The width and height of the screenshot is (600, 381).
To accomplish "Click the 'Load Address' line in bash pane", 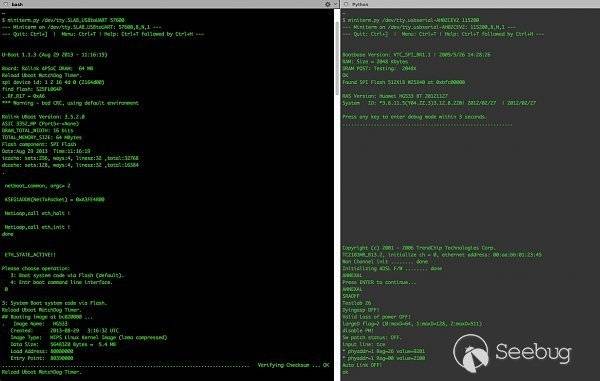I will point(42,351).
